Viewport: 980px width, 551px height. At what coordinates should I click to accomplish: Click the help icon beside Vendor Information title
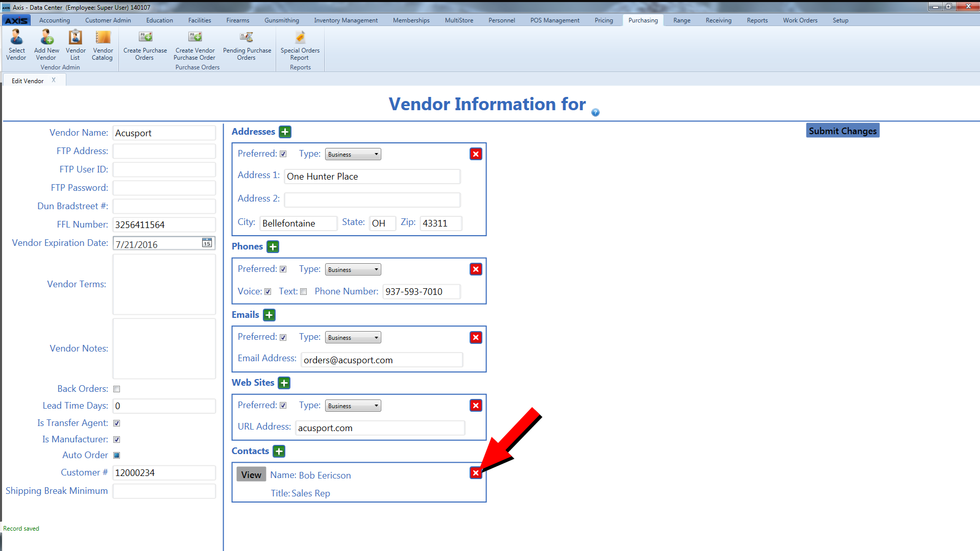tap(595, 112)
